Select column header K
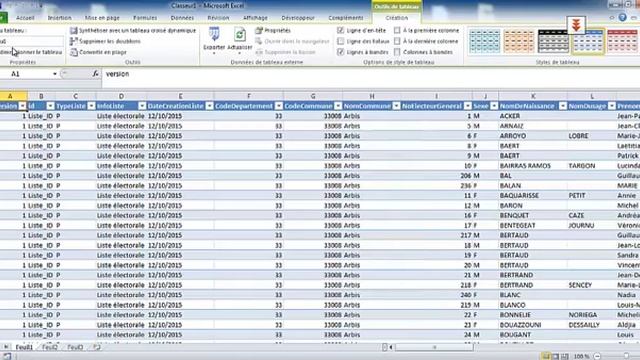The image size is (640, 360). click(533, 96)
